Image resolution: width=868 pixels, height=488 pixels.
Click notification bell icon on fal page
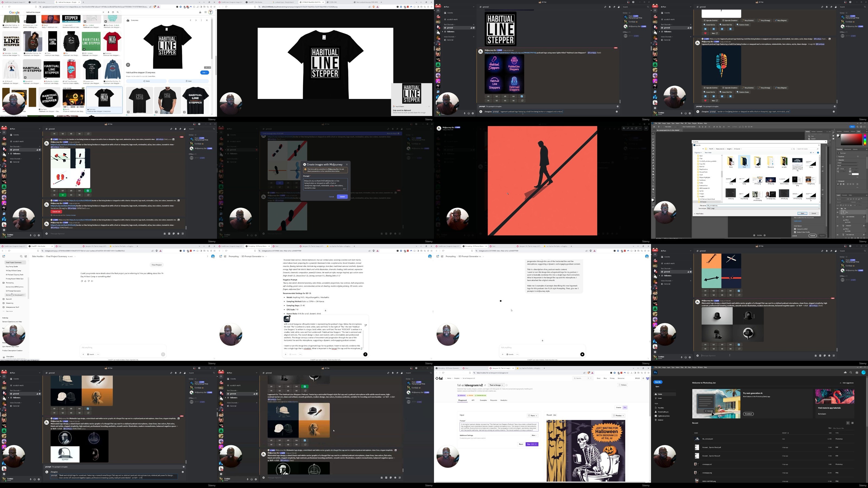coord(643,378)
